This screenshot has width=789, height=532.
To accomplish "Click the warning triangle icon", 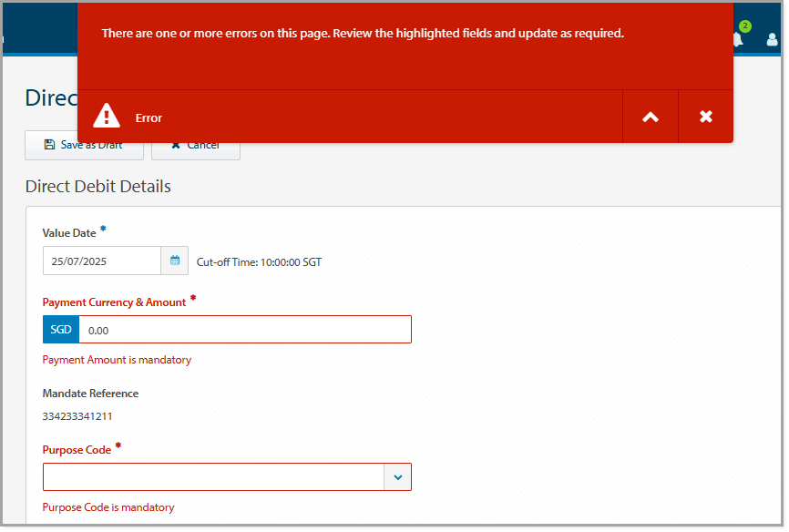I will [x=107, y=117].
